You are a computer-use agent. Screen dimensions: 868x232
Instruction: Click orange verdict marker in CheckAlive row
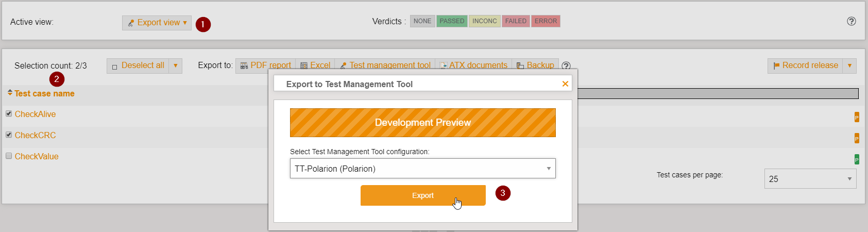857,117
